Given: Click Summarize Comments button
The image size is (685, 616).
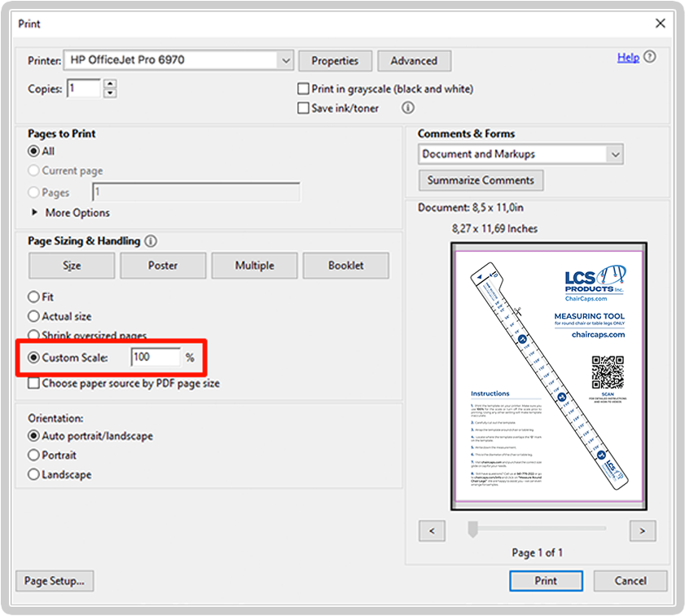Looking at the screenshot, I should pyautogui.click(x=481, y=180).
